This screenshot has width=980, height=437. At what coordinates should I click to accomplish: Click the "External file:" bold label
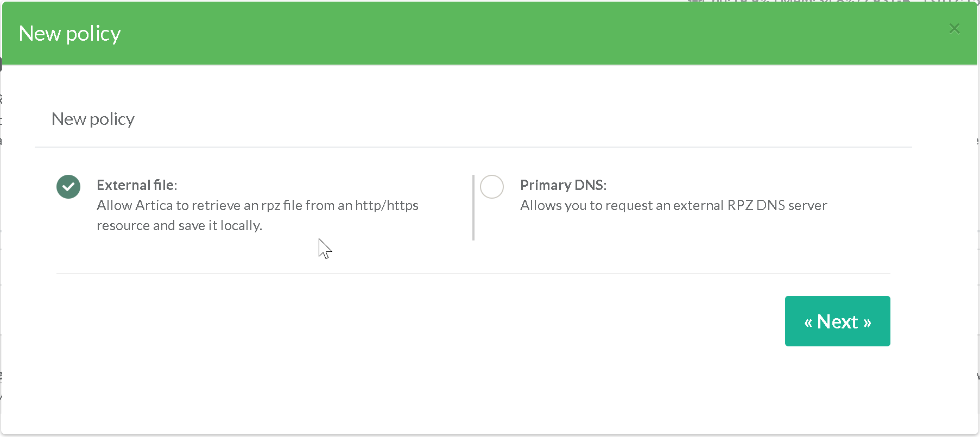137,185
